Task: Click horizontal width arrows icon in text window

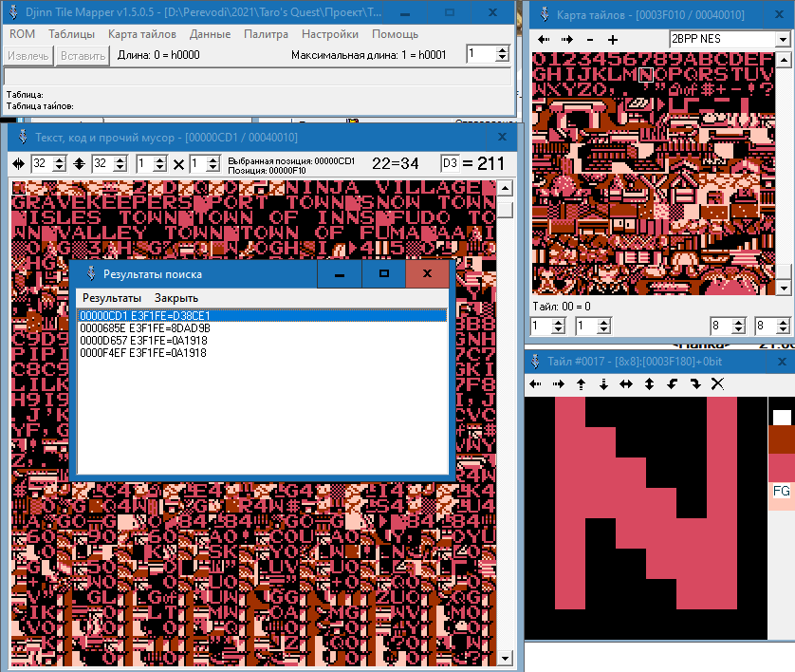Action: coord(19,164)
